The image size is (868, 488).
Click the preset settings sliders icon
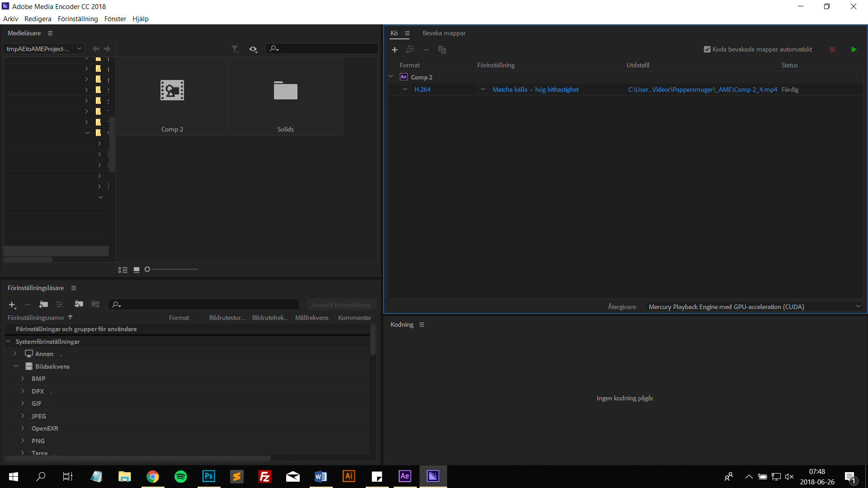[x=59, y=305]
